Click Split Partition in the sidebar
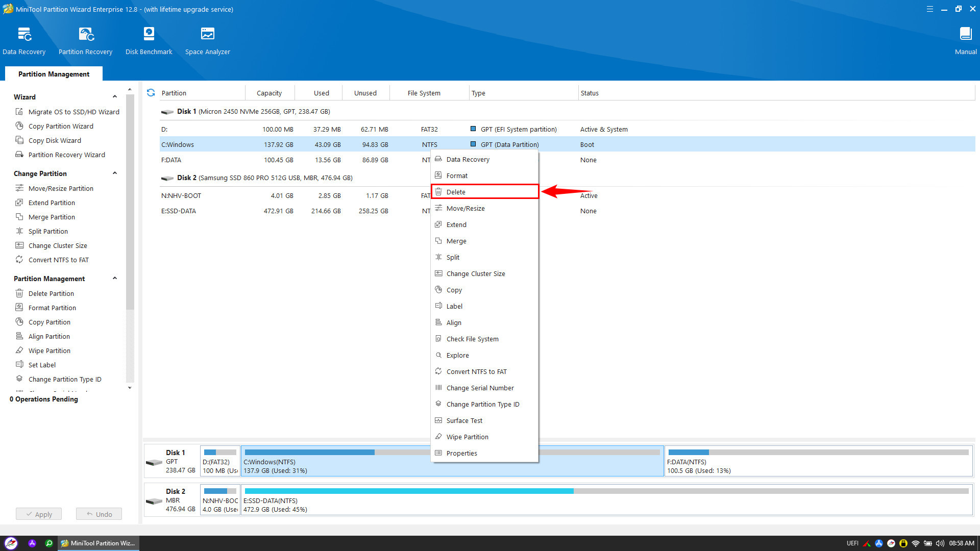Viewport: 980px width, 551px height. pos(48,231)
